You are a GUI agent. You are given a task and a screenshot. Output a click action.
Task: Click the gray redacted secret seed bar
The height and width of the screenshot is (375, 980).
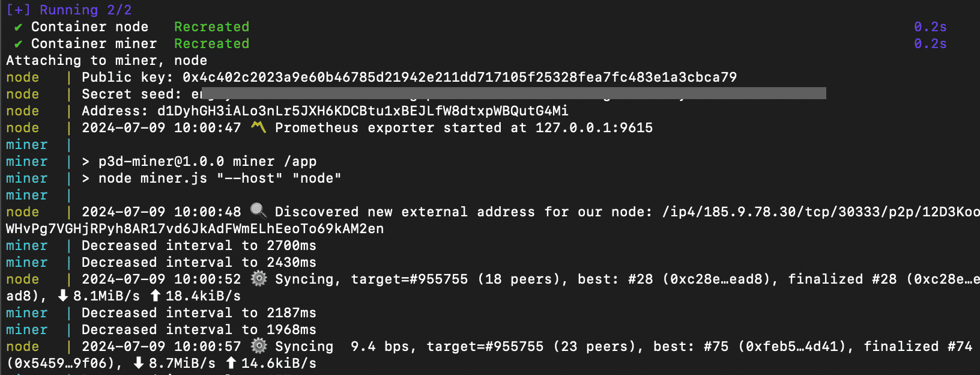click(513, 93)
